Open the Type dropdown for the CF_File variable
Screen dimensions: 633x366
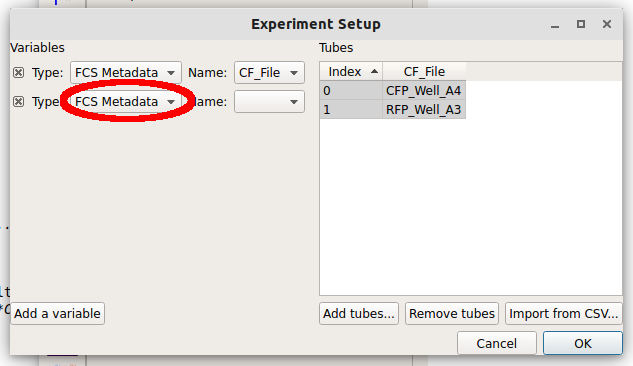pyautogui.click(x=126, y=73)
